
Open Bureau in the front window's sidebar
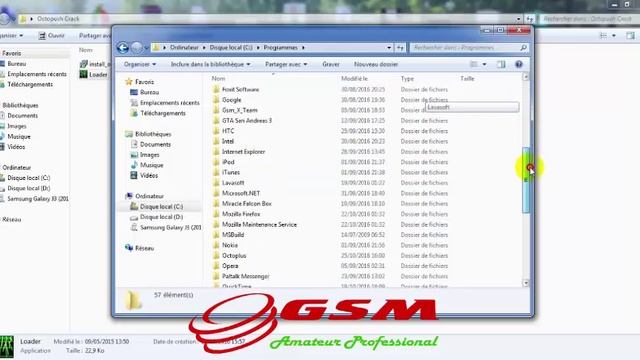(x=149, y=93)
